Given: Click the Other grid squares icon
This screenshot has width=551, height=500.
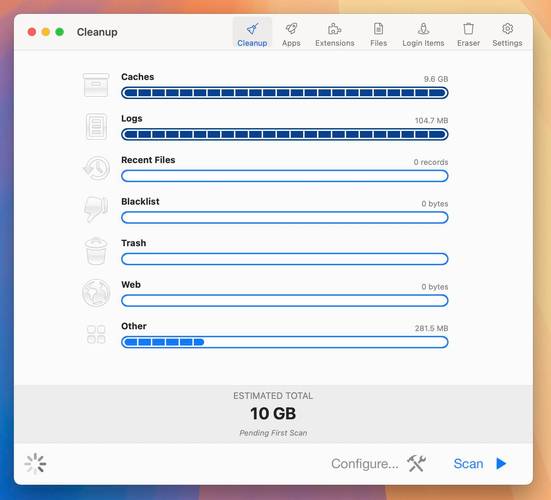Looking at the screenshot, I should (x=96, y=334).
